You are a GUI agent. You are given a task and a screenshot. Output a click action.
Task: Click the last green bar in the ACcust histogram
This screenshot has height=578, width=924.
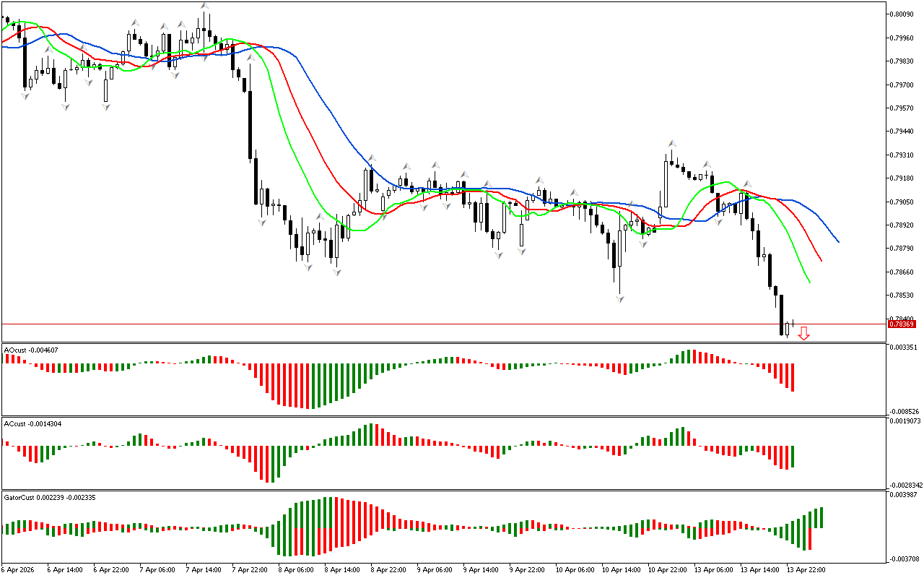point(793,457)
